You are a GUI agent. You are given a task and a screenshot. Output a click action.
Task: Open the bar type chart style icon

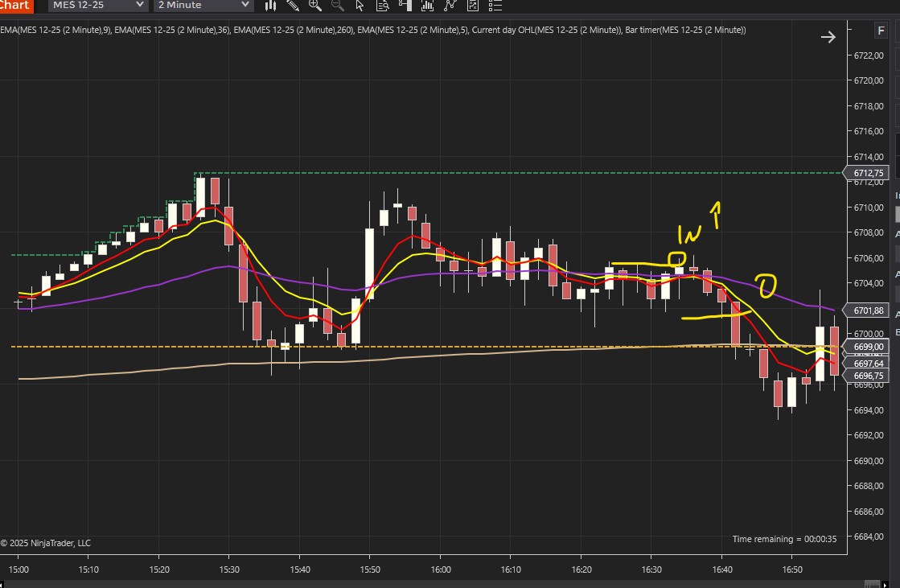[x=270, y=6]
